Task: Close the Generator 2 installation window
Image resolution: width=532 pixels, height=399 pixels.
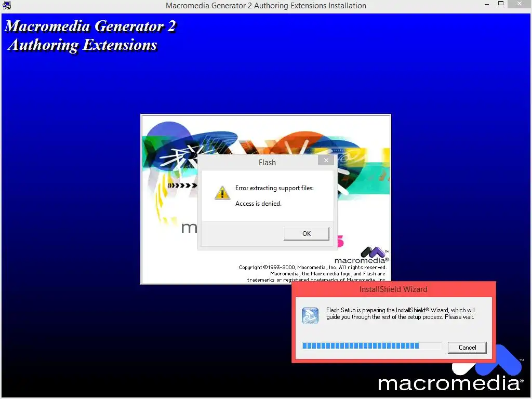Action: (520, 4)
